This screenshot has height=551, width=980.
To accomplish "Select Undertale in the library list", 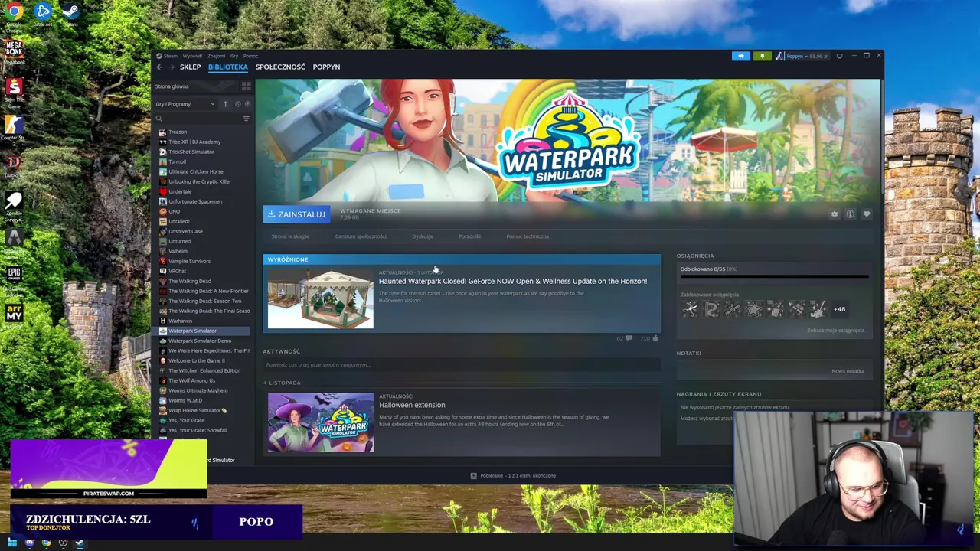I will point(180,191).
